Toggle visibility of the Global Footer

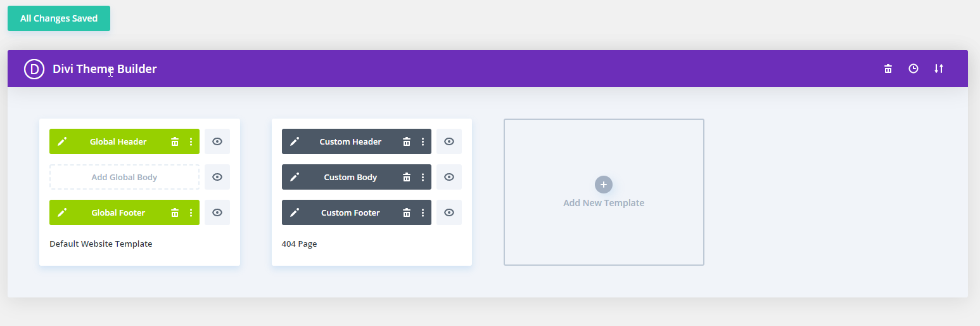pyautogui.click(x=217, y=212)
